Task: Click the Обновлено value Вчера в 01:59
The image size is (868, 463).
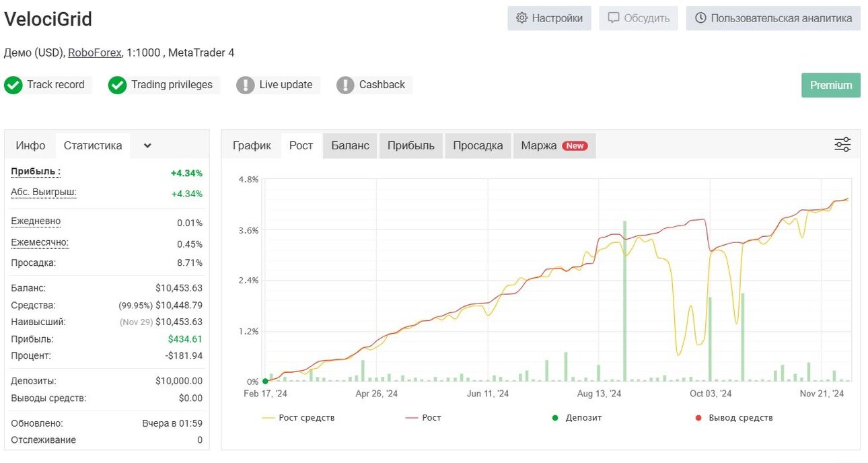Action: click(172, 423)
